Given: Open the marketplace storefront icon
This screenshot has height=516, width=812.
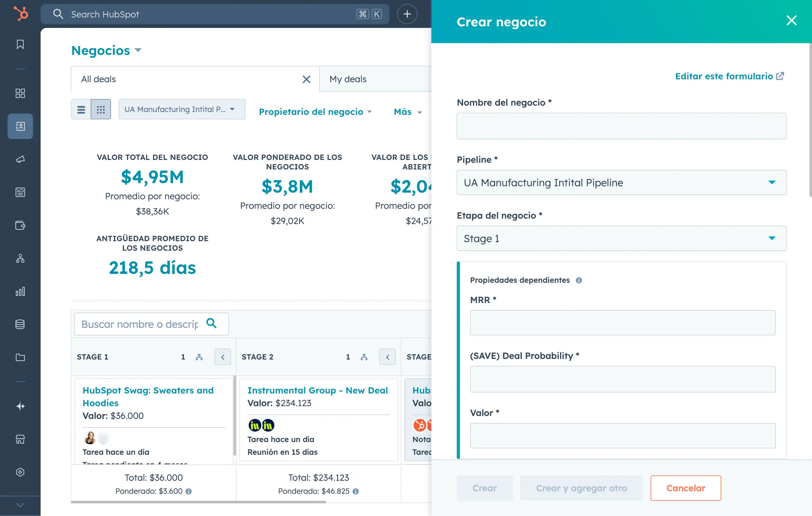Looking at the screenshot, I should click(20, 439).
